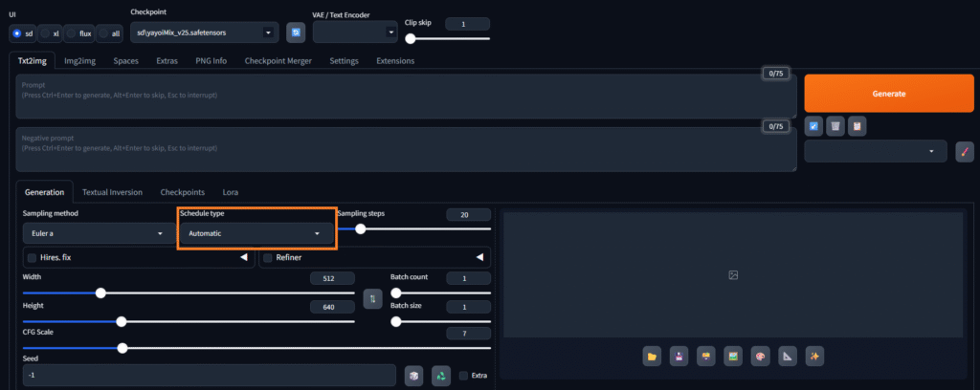Click the refresh checkpoint list icon
The height and width of the screenshot is (390, 980).
(x=296, y=32)
